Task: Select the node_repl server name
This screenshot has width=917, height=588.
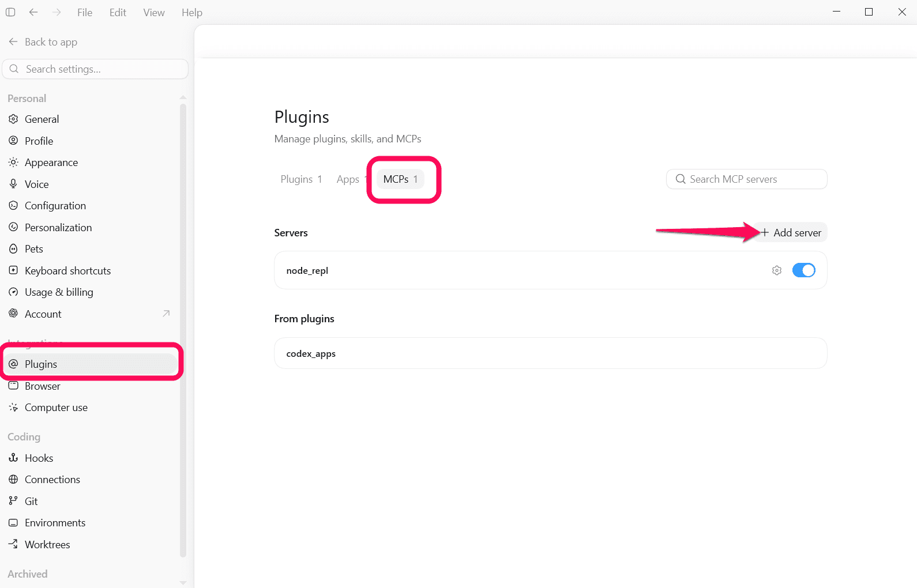Action: click(x=307, y=270)
